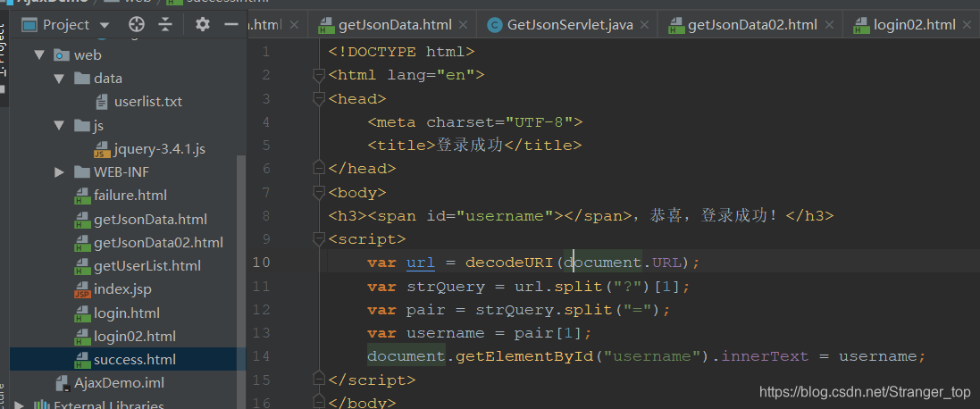Select login02.html in project tree

pyautogui.click(x=134, y=336)
